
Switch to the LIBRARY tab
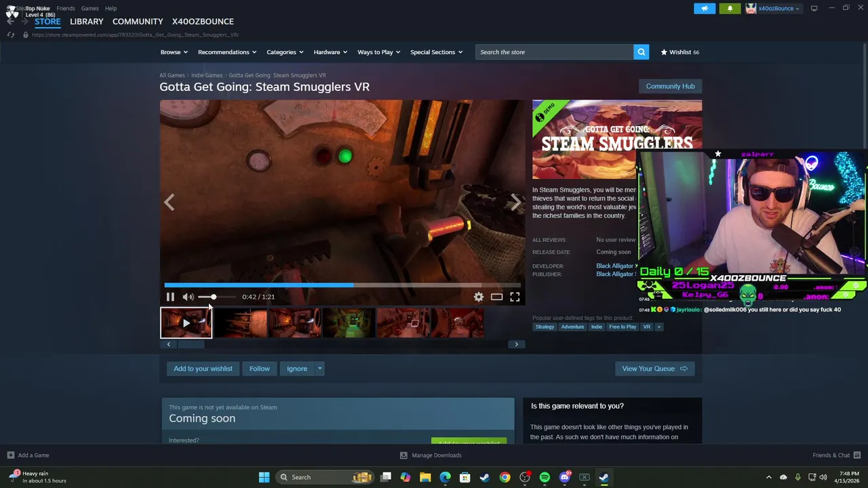(x=87, y=22)
